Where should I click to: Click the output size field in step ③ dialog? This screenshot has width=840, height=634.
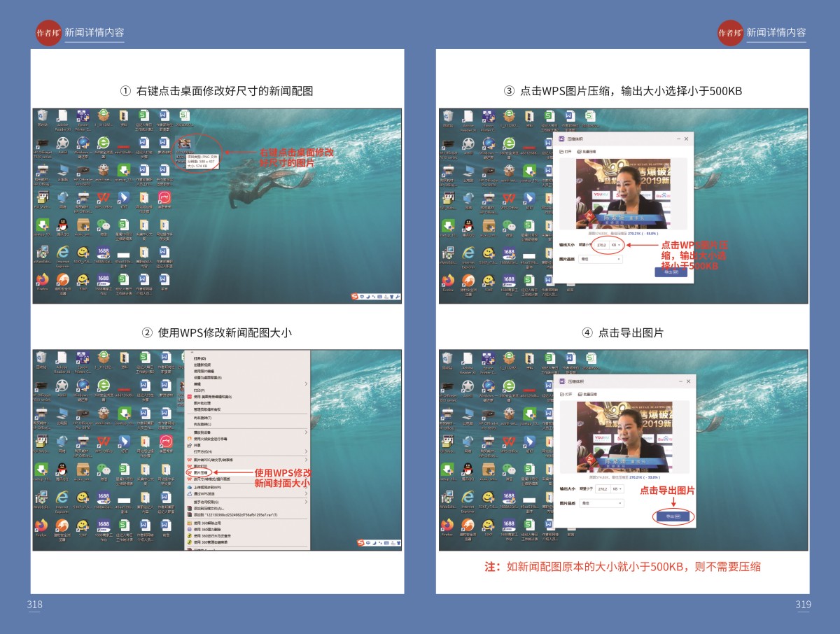602,245
